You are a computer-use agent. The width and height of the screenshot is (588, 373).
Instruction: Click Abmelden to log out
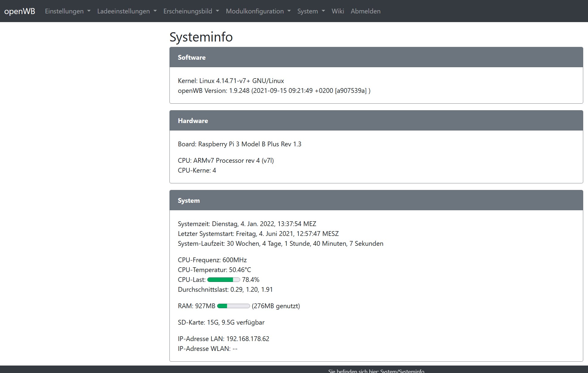click(x=365, y=11)
